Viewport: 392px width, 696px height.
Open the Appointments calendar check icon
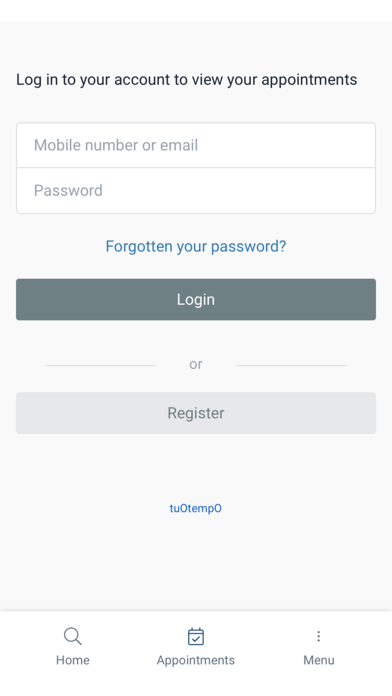click(x=196, y=636)
